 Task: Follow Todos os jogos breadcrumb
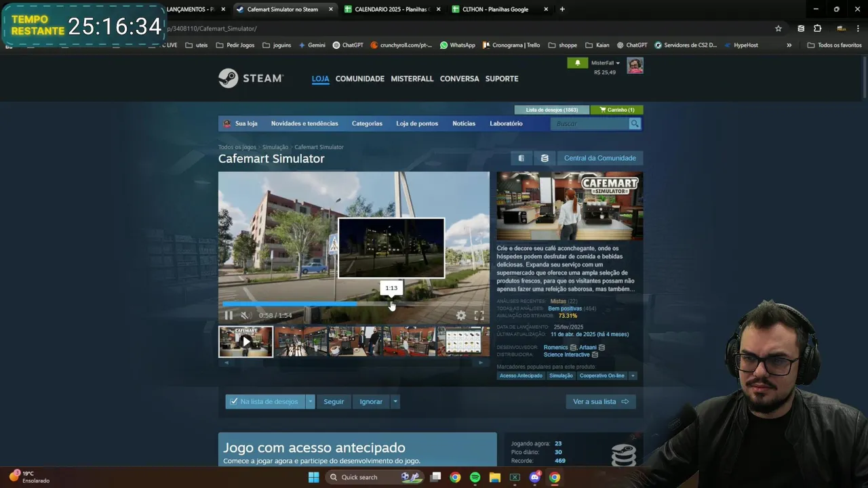(x=237, y=147)
